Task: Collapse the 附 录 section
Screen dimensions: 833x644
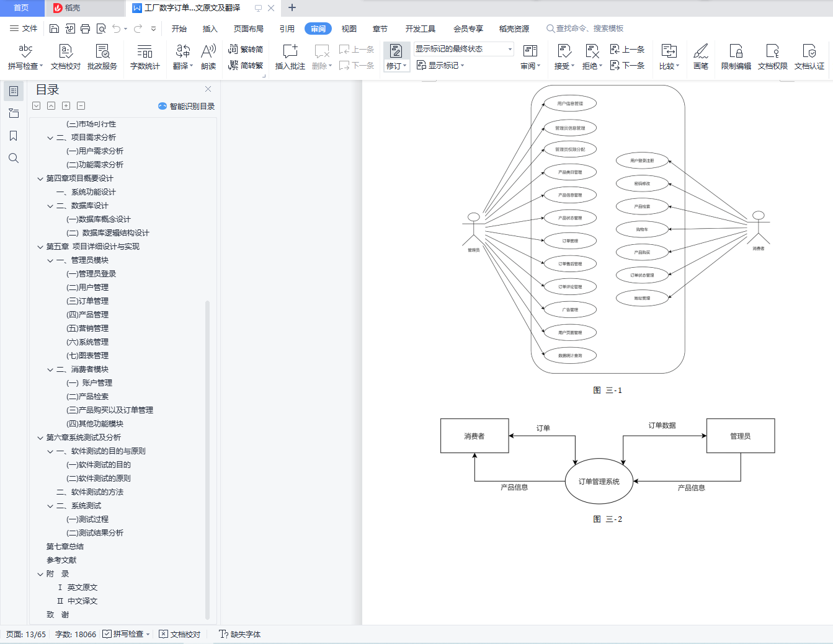Action: [x=40, y=574]
